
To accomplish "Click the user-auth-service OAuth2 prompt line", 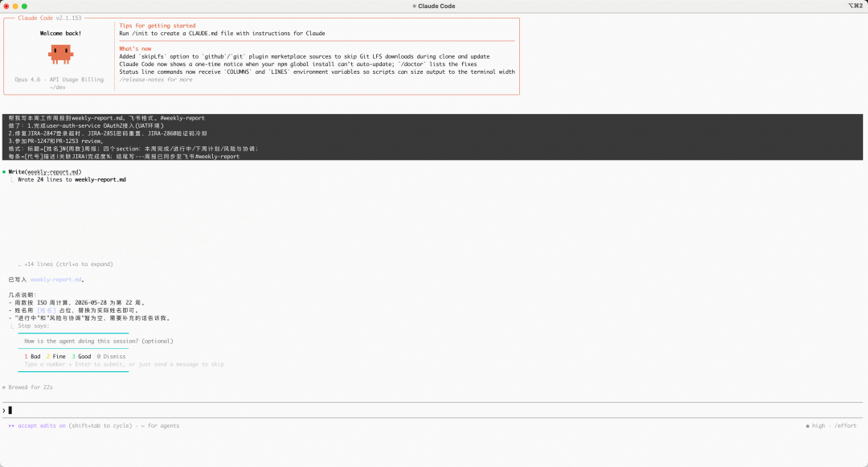I will (x=86, y=125).
